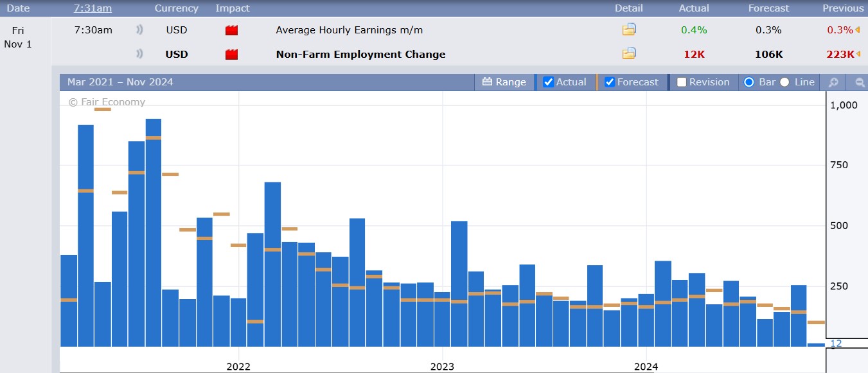Uncheck the Forecast checkbox
Screen dimensions: 868x373
point(610,82)
